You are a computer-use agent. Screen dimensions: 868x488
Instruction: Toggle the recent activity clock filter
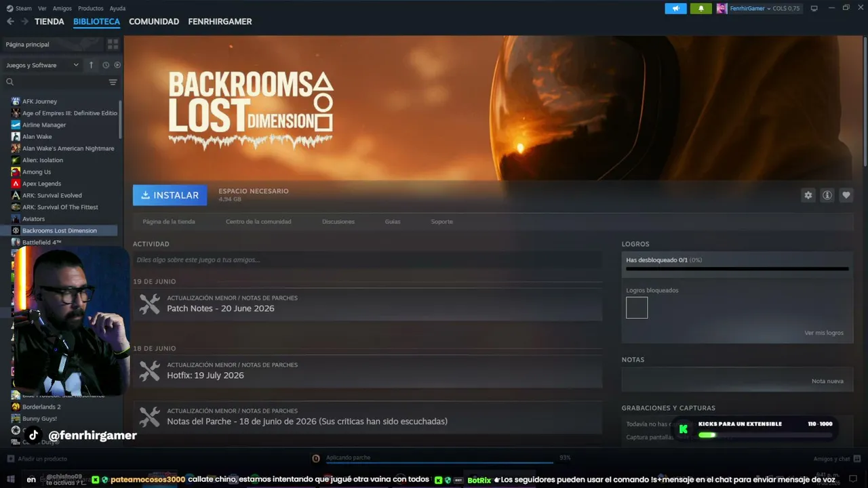(106, 65)
